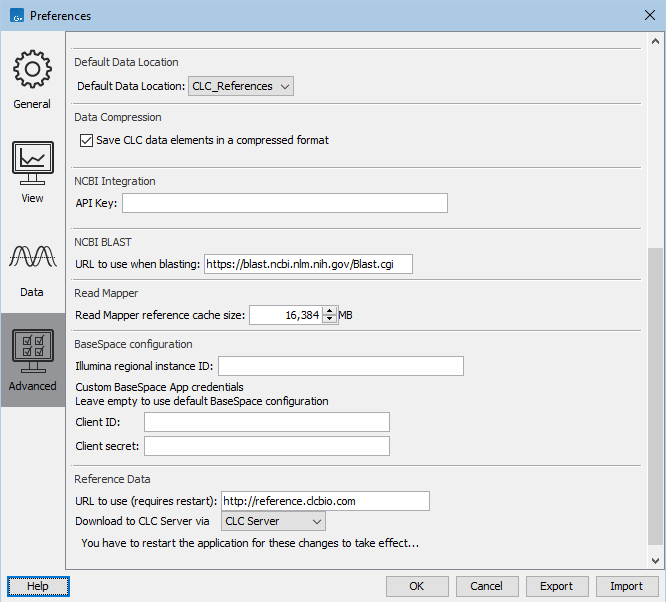The width and height of the screenshot is (666, 602).
Task: Open the Default Data Location dropdown
Action: (x=241, y=87)
